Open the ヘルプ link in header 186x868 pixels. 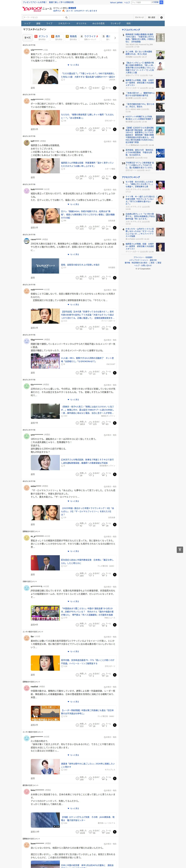(127, 2)
